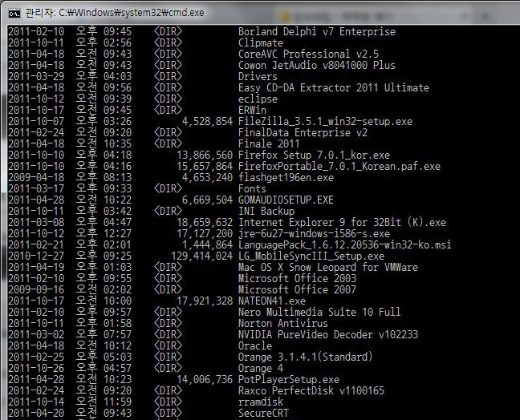
Task: Click the 'rramdisk' directory name
Action: coord(261,402)
